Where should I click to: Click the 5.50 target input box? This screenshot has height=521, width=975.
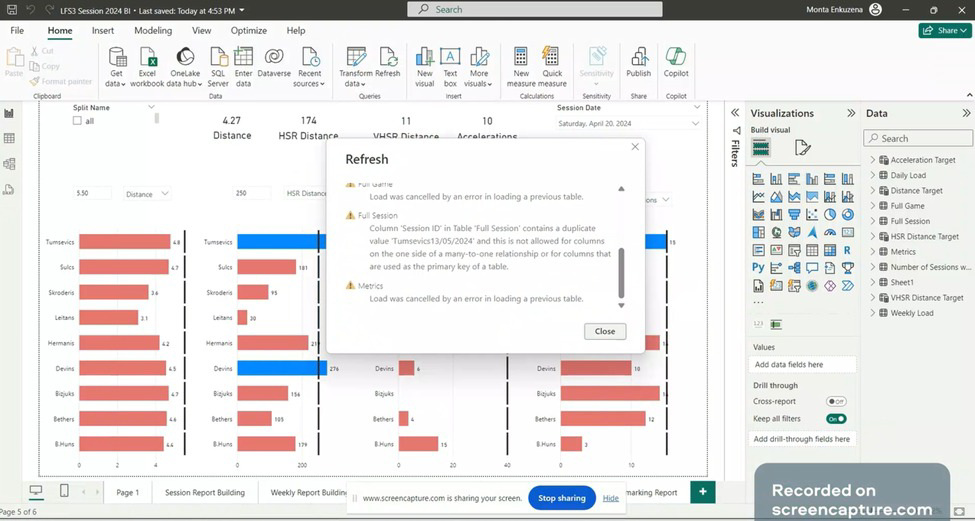pos(92,193)
